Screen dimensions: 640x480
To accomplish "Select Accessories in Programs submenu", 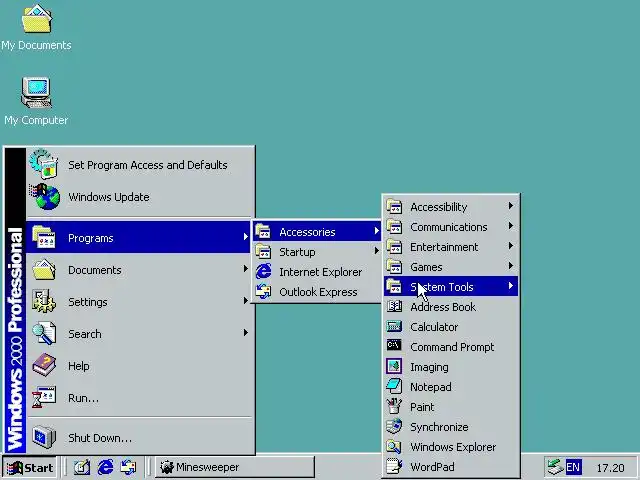I will (x=317, y=231).
